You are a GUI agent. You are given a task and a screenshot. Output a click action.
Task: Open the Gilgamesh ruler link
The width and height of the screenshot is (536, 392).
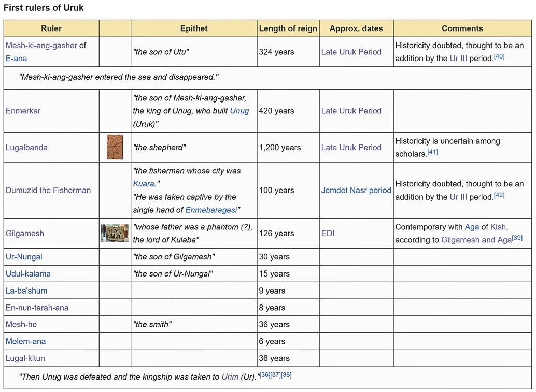[25, 234]
